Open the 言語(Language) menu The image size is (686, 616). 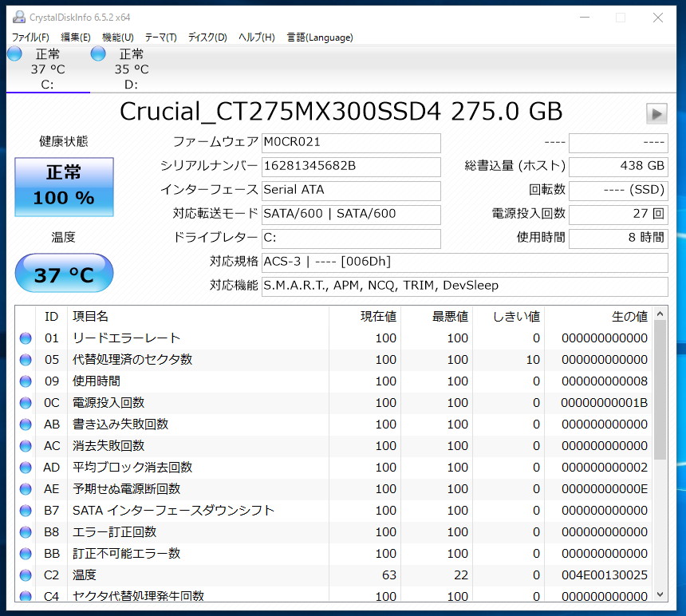[320, 38]
